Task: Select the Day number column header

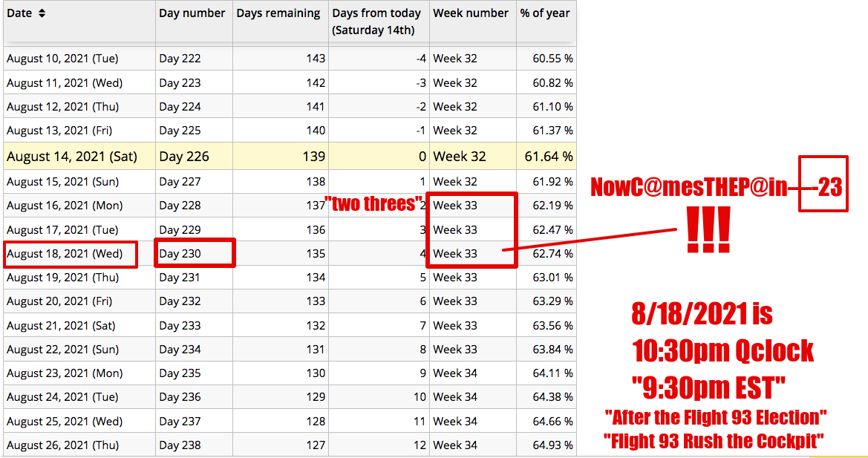Action: pos(195,22)
